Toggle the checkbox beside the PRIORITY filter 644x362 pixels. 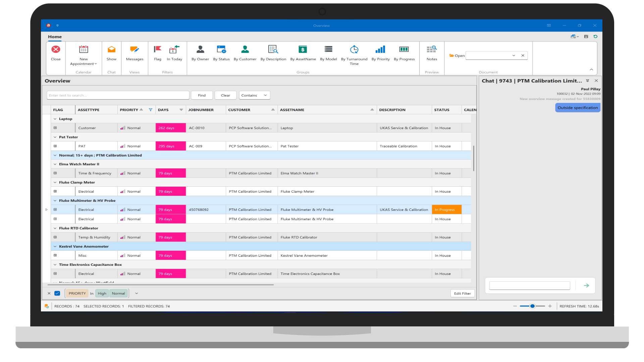pos(57,293)
